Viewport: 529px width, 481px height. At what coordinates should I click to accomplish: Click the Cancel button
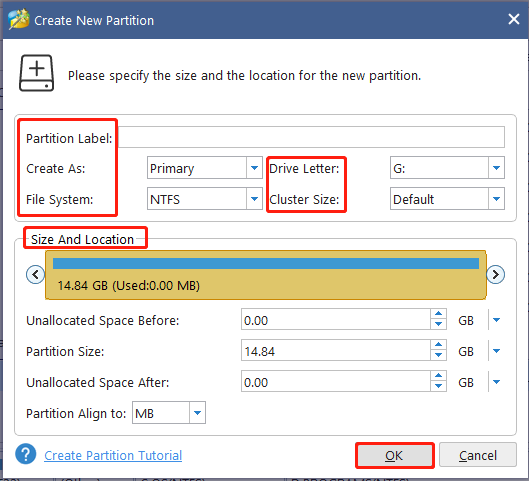[478, 455]
